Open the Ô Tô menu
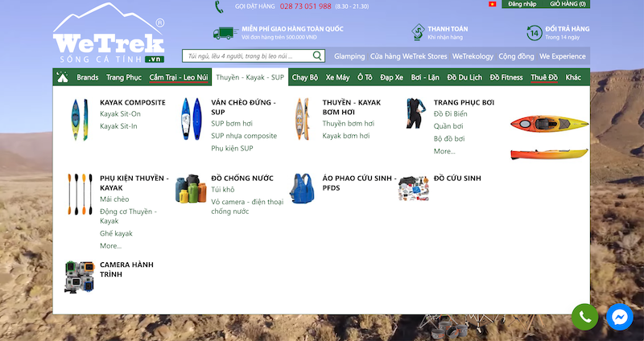Screen dimensions: 644x341 (365, 77)
